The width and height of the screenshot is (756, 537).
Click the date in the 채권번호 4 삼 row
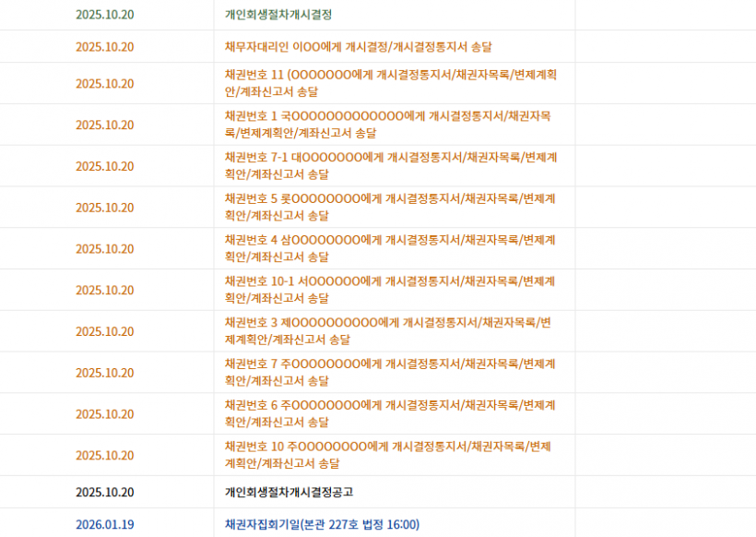click(x=104, y=249)
